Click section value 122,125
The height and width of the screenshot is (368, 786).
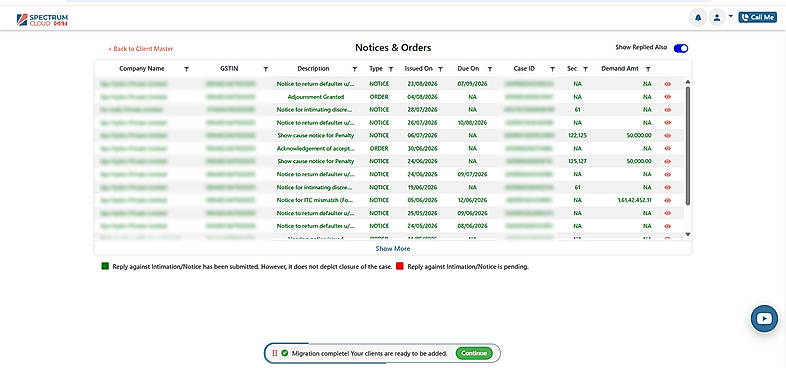coord(577,135)
